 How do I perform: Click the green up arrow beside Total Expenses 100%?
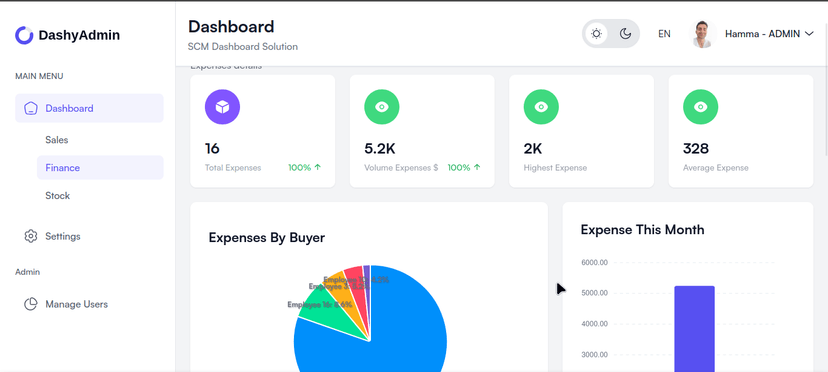pos(317,168)
